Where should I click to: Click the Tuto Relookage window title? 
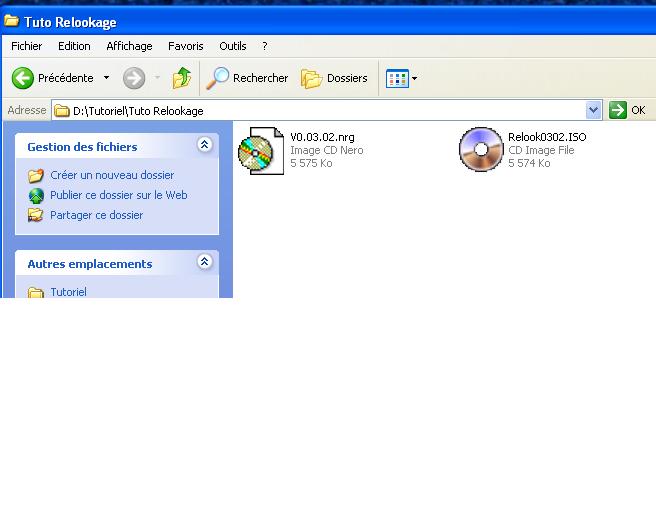70,22
